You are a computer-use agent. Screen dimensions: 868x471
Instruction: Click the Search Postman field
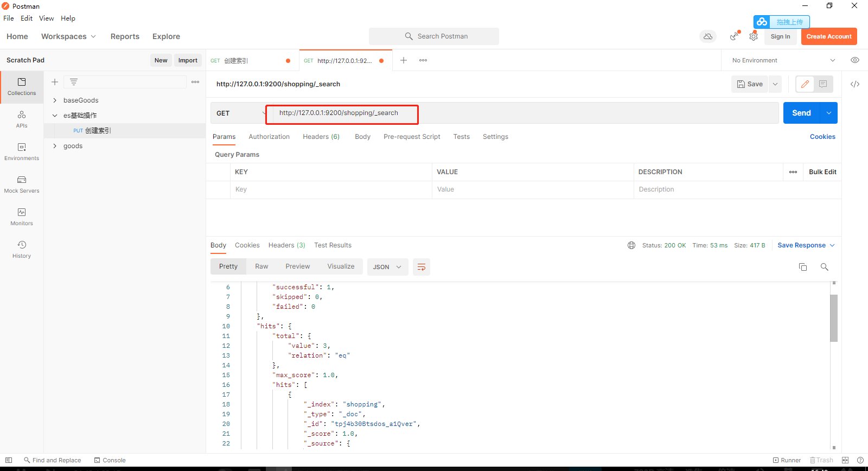(434, 36)
